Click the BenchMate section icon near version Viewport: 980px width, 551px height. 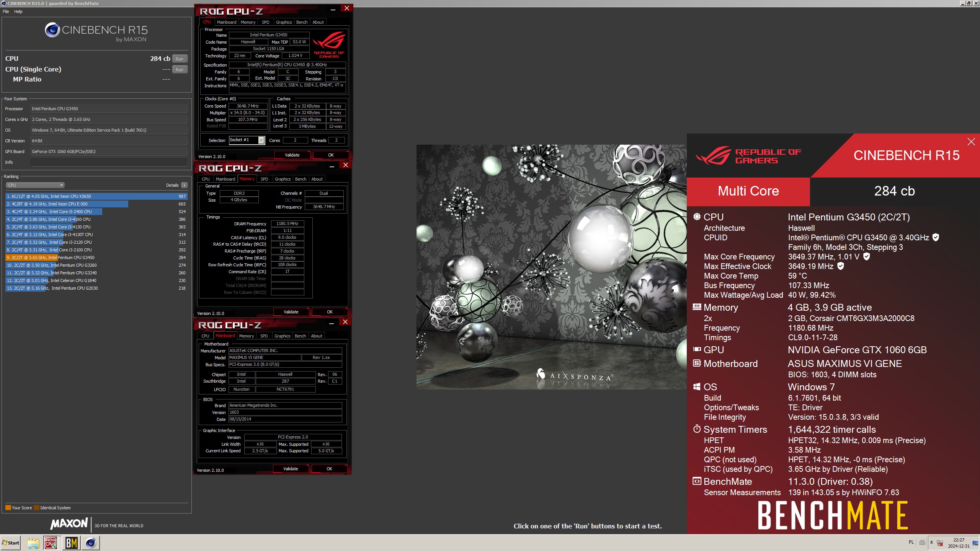pos(697,481)
